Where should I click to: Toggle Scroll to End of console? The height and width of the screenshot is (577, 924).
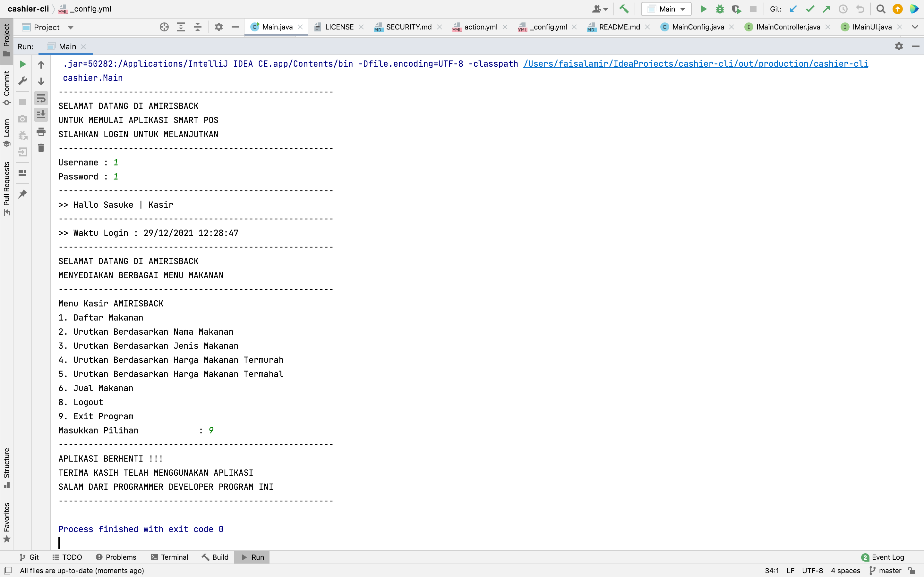pyautogui.click(x=41, y=114)
